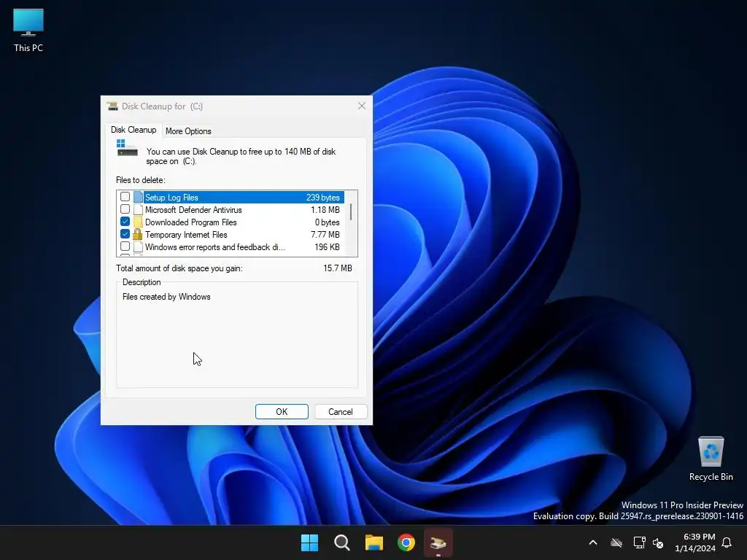
Task: Switch to the More Options tab
Action: point(188,131)
